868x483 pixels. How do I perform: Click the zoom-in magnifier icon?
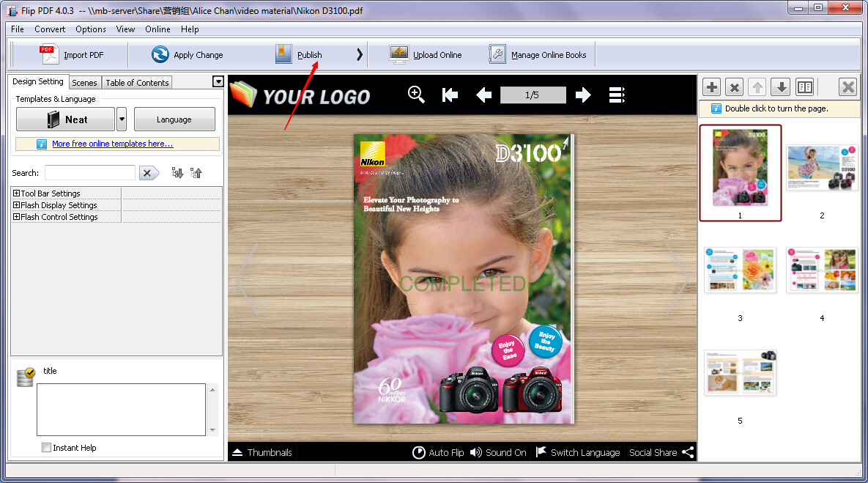pos(416,95)
